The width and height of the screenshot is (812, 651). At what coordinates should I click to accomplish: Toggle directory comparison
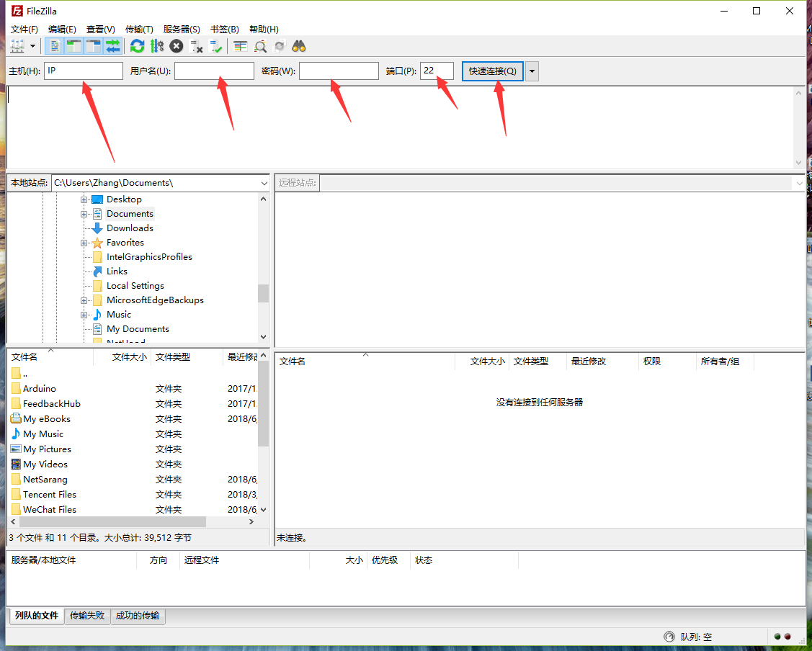point(260,46)
